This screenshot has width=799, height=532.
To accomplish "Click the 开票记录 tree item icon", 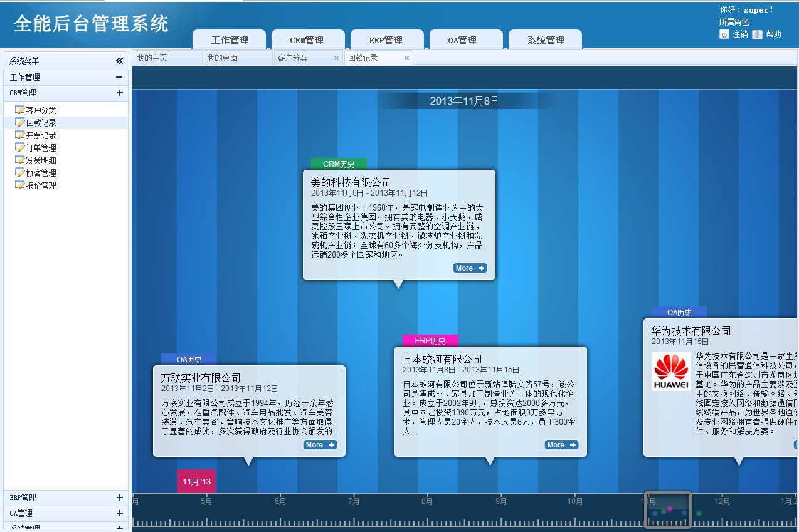I will (x=19, y=135).
